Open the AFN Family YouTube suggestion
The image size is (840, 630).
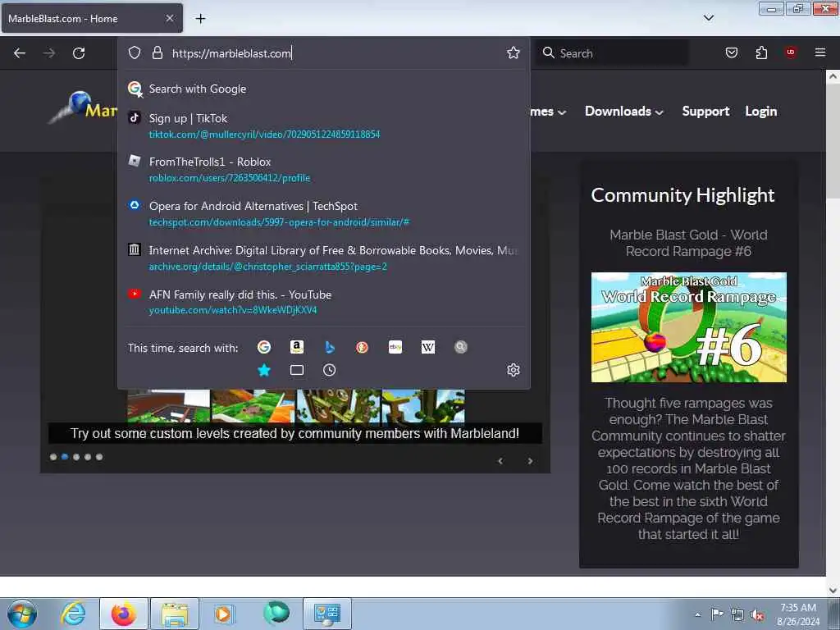point(324,302)
